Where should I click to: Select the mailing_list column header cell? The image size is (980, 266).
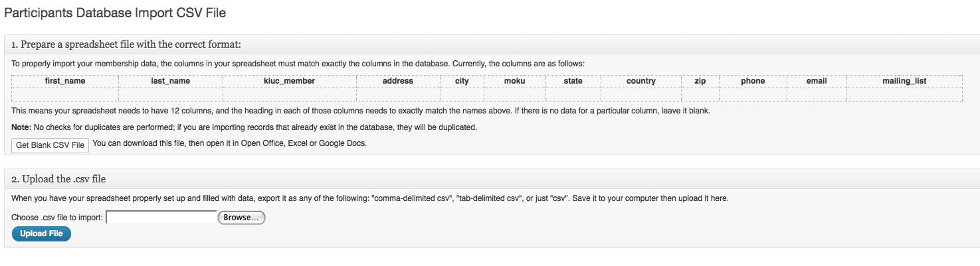point(904,81)
